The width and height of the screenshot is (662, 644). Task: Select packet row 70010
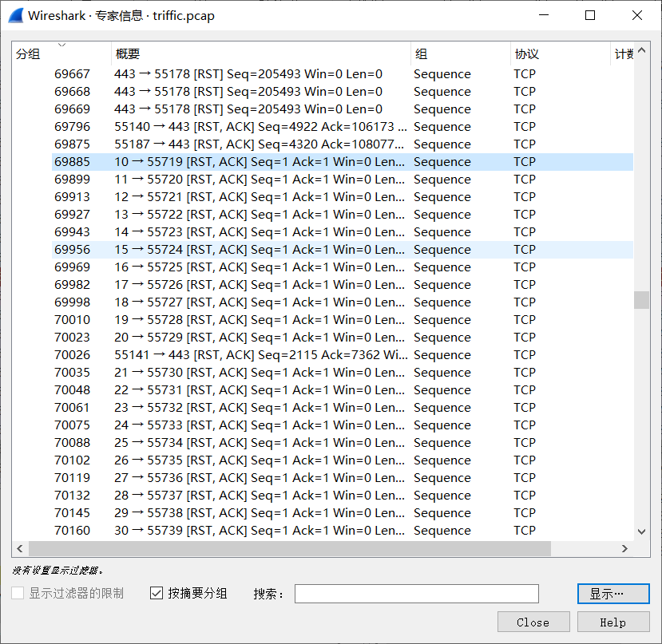343,320
